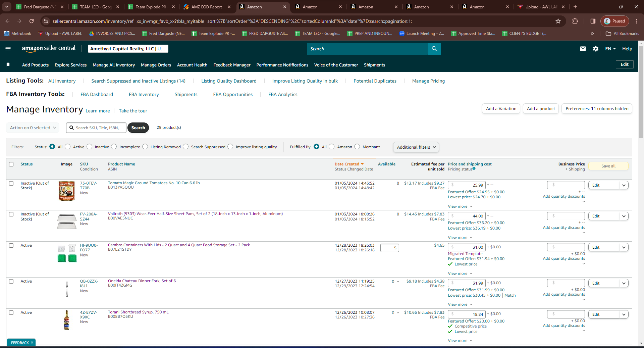Go to Account Health menu item

point(192,65)
